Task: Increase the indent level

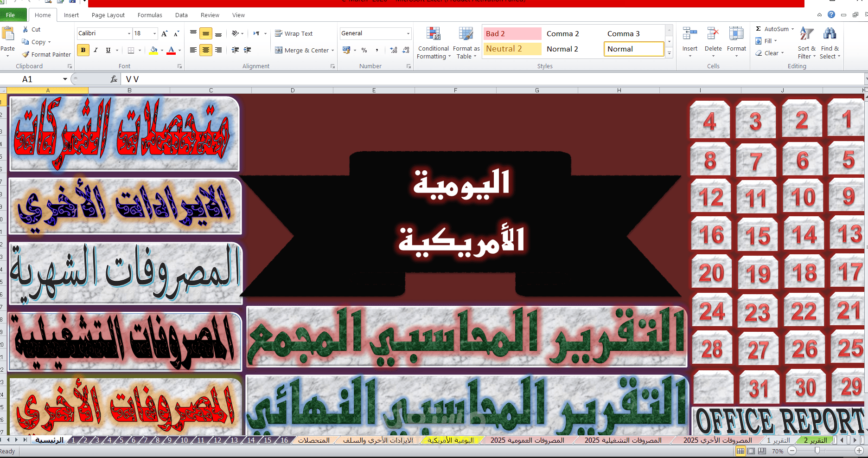Action: [248, 50]
